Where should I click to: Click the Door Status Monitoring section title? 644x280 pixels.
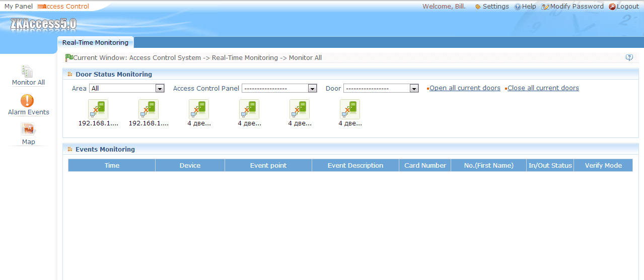click(x=114, y=75)
